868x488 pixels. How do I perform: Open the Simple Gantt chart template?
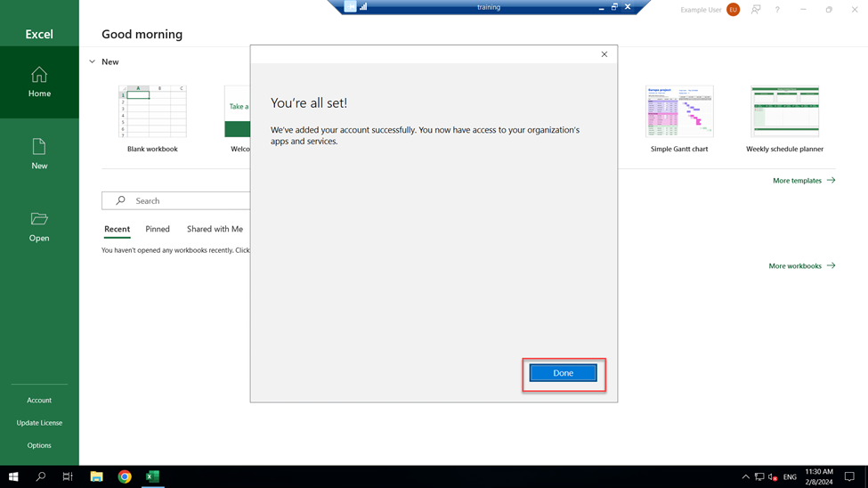[679, 112]
